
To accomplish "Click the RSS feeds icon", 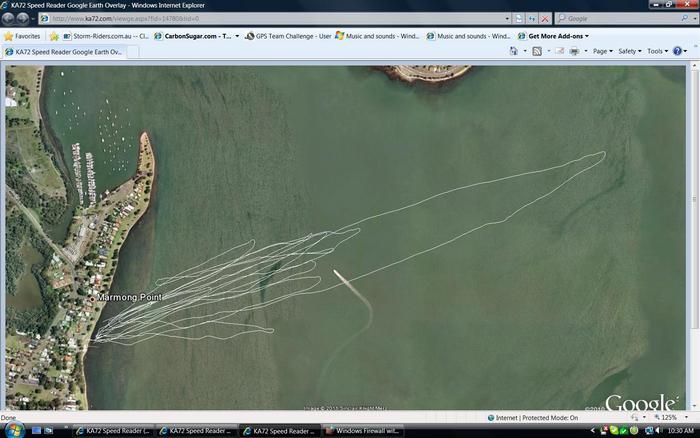I will [x=537, y=51].
